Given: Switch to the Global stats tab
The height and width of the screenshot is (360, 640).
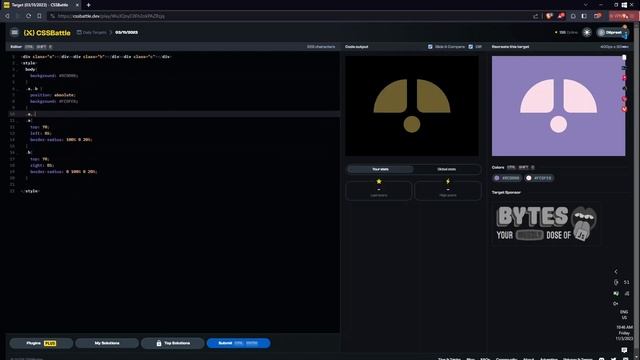Looking at the screenshot, I should pyautogui.click(x=447, y=169).
